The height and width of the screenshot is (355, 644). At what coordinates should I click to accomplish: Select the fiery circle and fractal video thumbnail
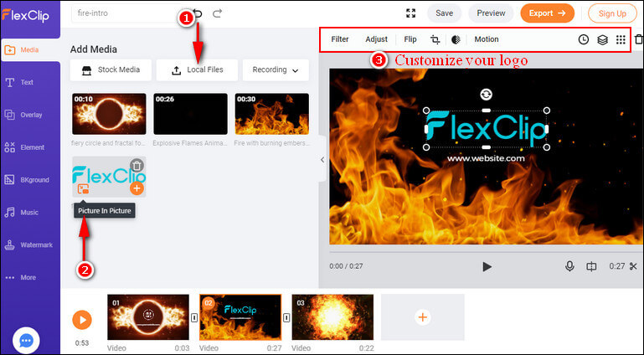pos(109,114)
